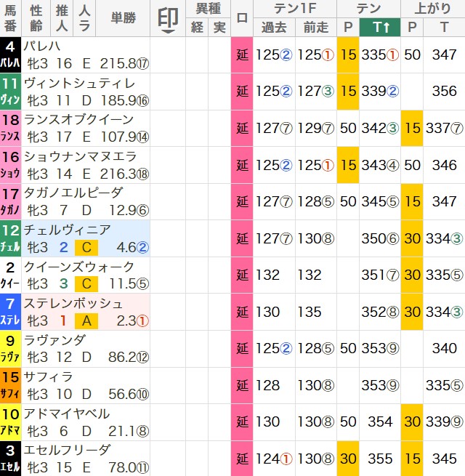Click rank C badge for チェルヴィニア
Viewport: 465px width, 476px height.
coord(86,248)
